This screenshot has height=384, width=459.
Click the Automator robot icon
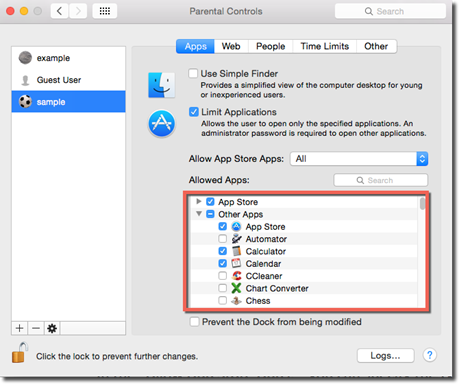tap(236, 239)
